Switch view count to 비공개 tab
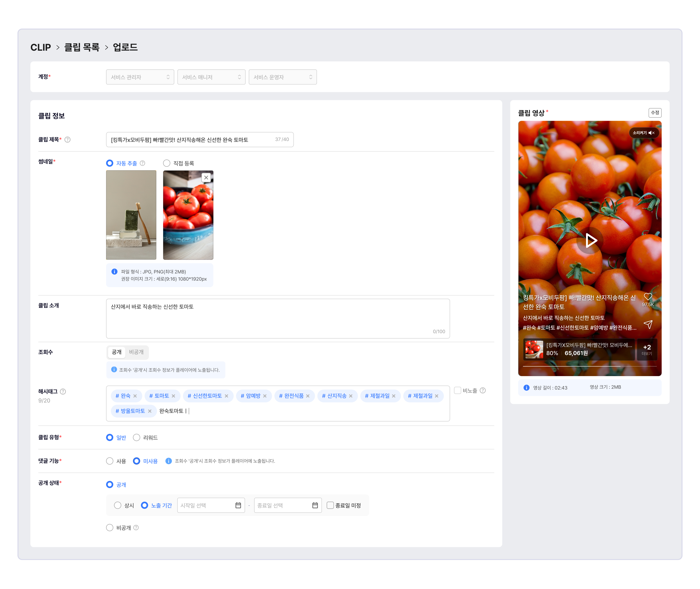 coord(136,352)
